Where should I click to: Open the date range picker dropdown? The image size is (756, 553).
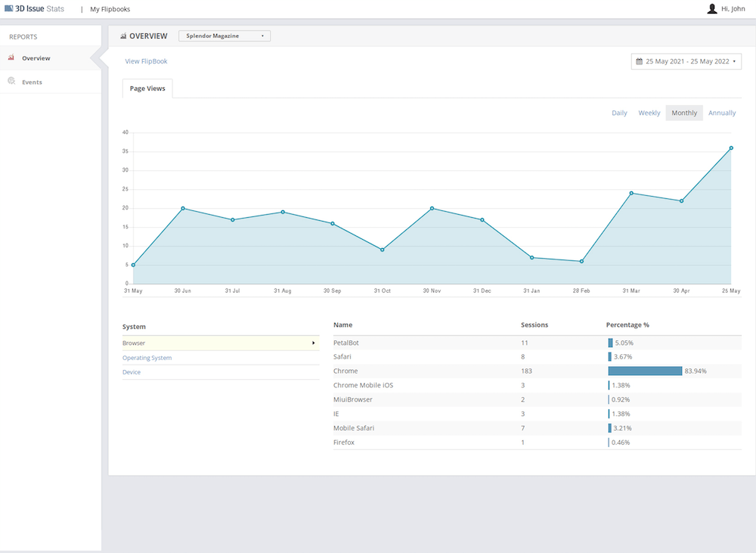pos(686,61)
